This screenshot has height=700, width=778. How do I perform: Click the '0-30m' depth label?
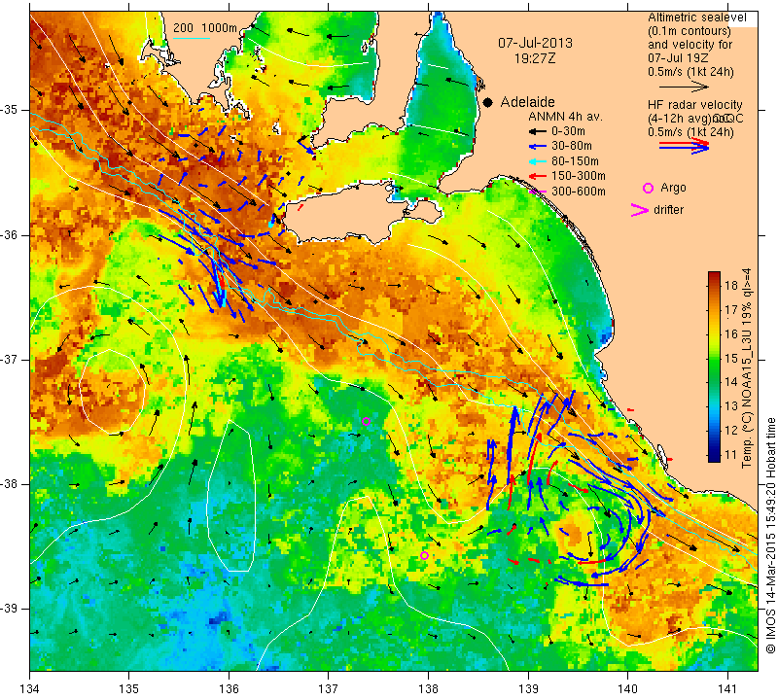[568, 132]
